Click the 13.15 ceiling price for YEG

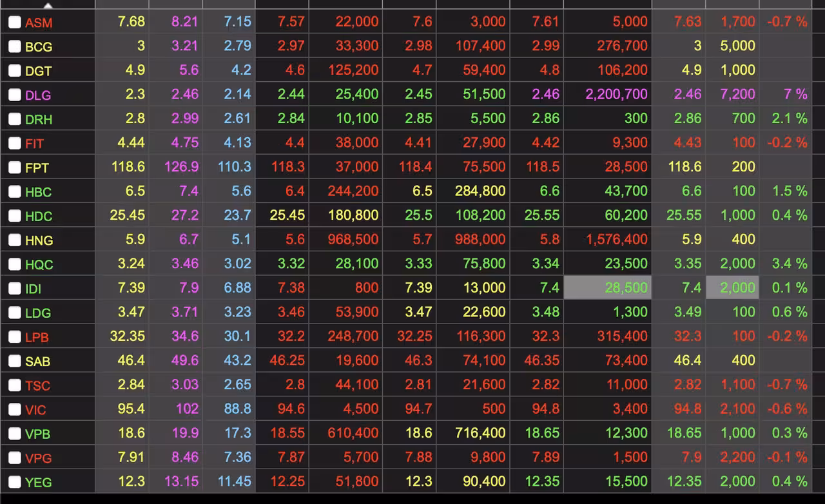[x=181, y=481]
